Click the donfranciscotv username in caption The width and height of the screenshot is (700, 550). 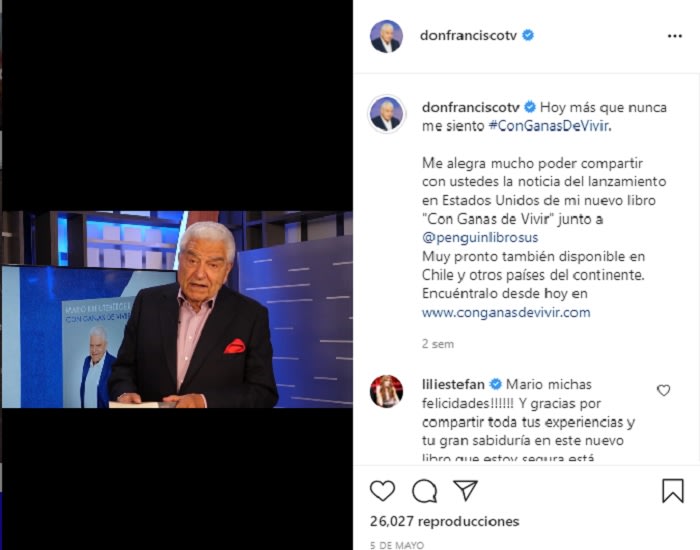pos(471,108)
